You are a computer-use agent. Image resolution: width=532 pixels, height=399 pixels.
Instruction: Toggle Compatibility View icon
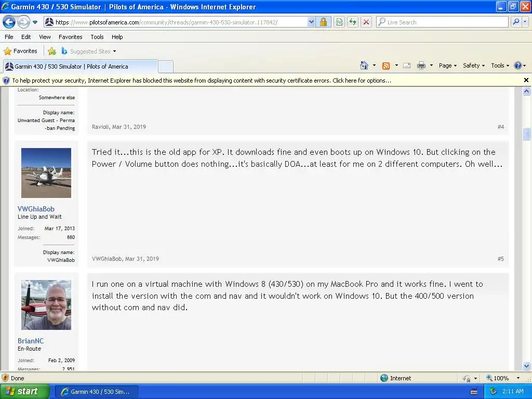339,22
